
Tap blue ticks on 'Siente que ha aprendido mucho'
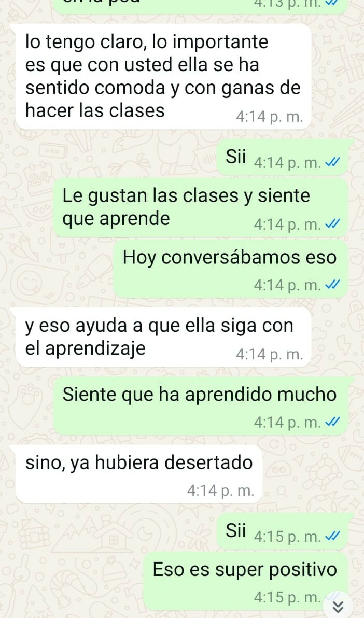332,423
